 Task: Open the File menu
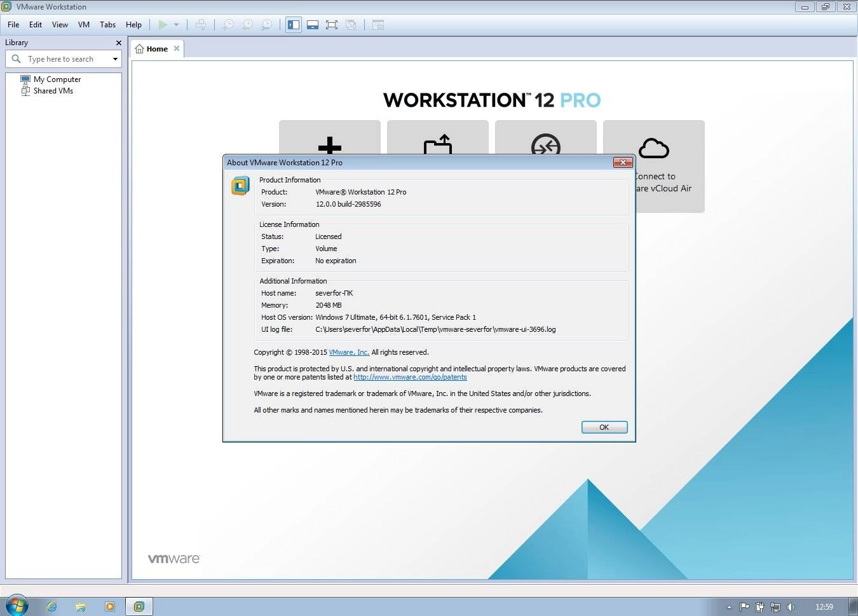coord(13,25)
